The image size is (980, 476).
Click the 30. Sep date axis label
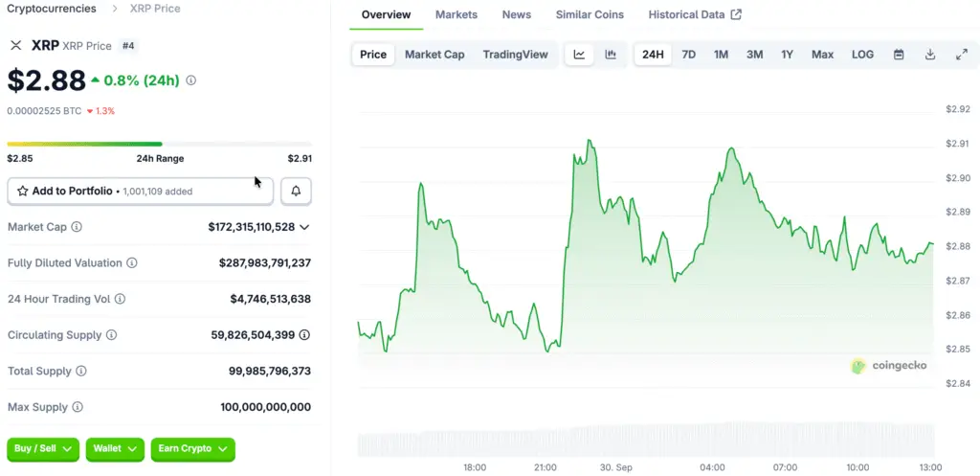pyautogui.click(x=615, y=467)
